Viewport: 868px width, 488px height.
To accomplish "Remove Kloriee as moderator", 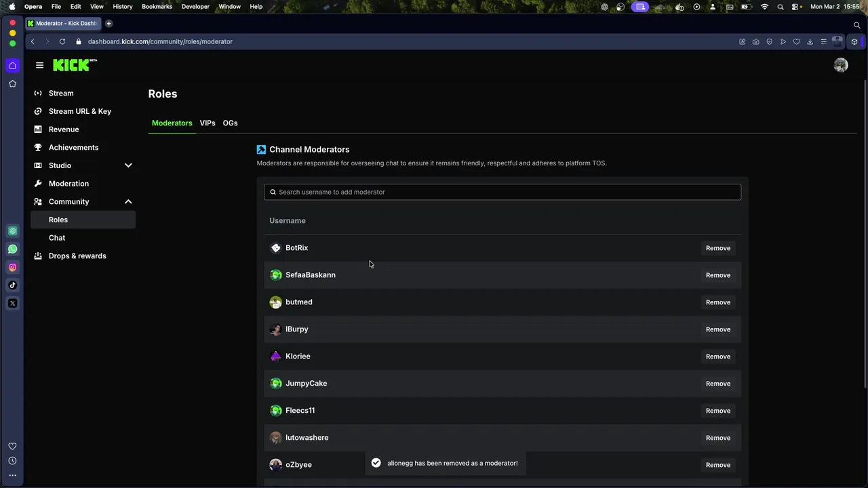I will [x=718, y=357].
